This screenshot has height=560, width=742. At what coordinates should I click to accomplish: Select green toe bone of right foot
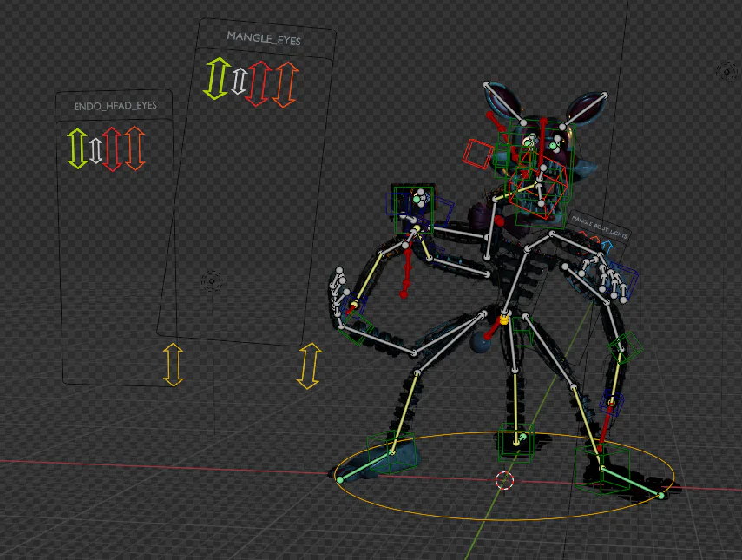click(x=632, y=482)
